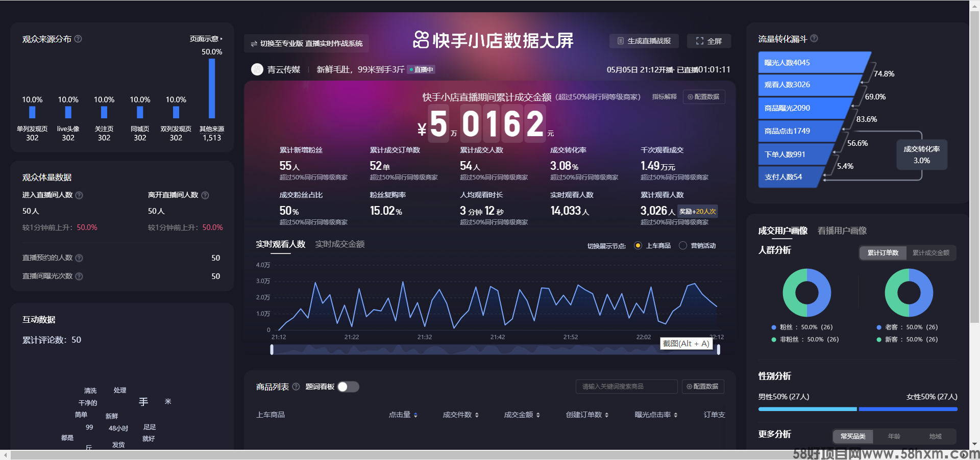Click the 其他来源 bar in source chart

(212, 89)
